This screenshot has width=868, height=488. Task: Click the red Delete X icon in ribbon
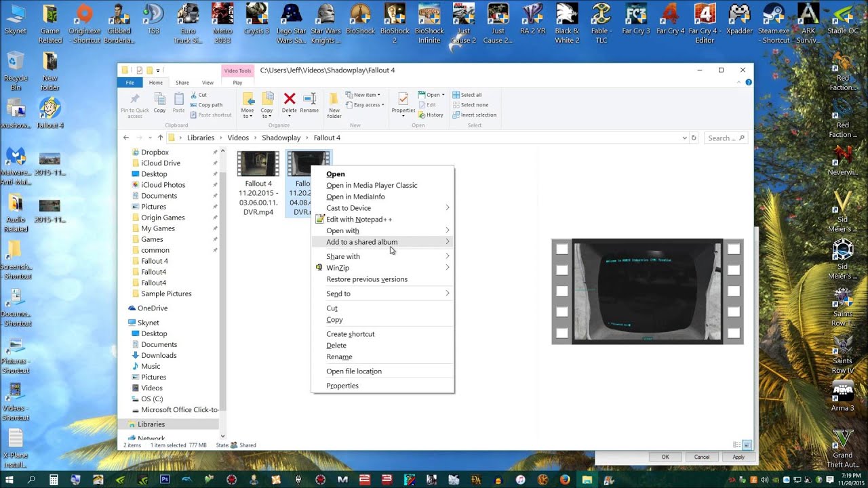[x=290, y=99]
